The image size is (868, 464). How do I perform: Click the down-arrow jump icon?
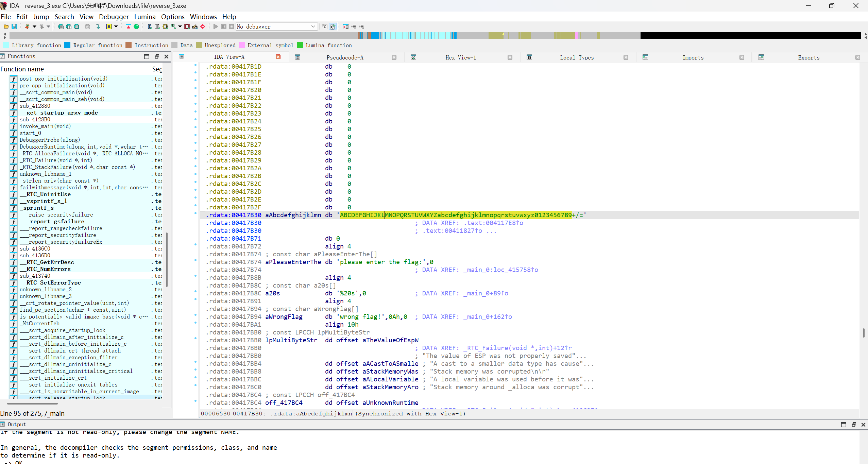98,27
